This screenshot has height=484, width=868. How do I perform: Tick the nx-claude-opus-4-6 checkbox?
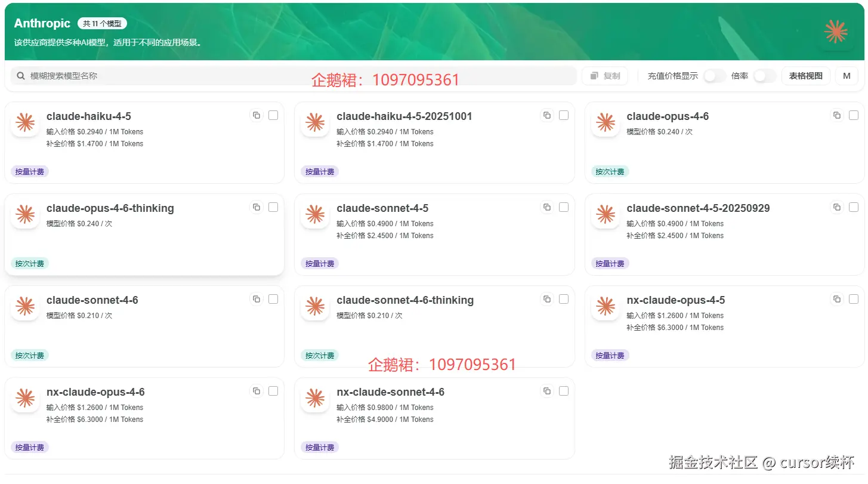point(273,391)
